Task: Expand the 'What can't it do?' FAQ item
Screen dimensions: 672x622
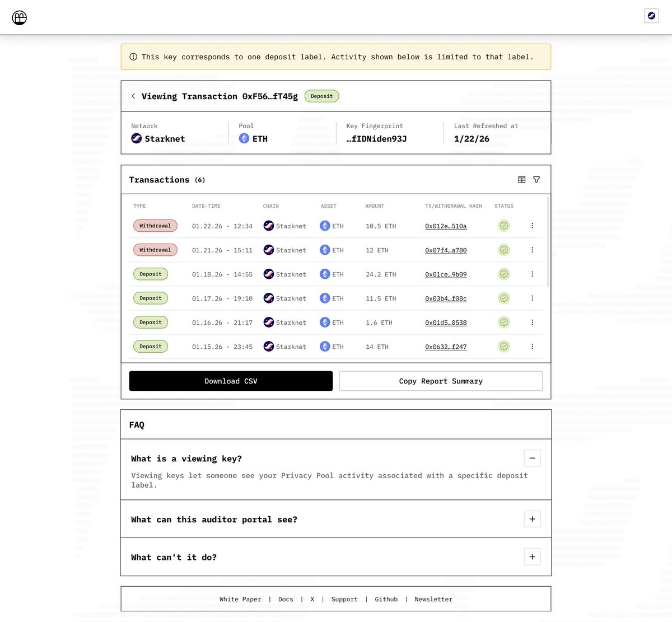Action: pyautogui.click(x=532, y=556)
